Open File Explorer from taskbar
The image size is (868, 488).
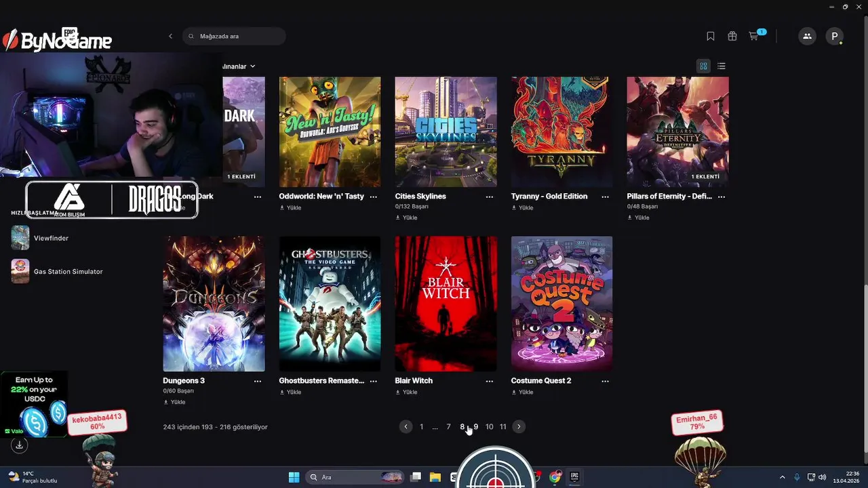click(x=435, y=477)
